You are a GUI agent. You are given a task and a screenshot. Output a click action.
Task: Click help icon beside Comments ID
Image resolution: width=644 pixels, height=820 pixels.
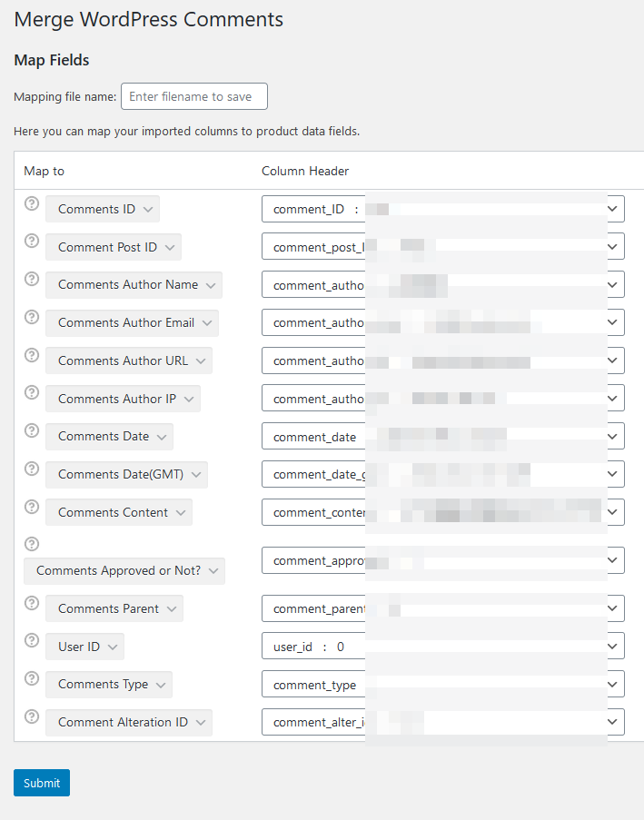(x=32, y=203)
